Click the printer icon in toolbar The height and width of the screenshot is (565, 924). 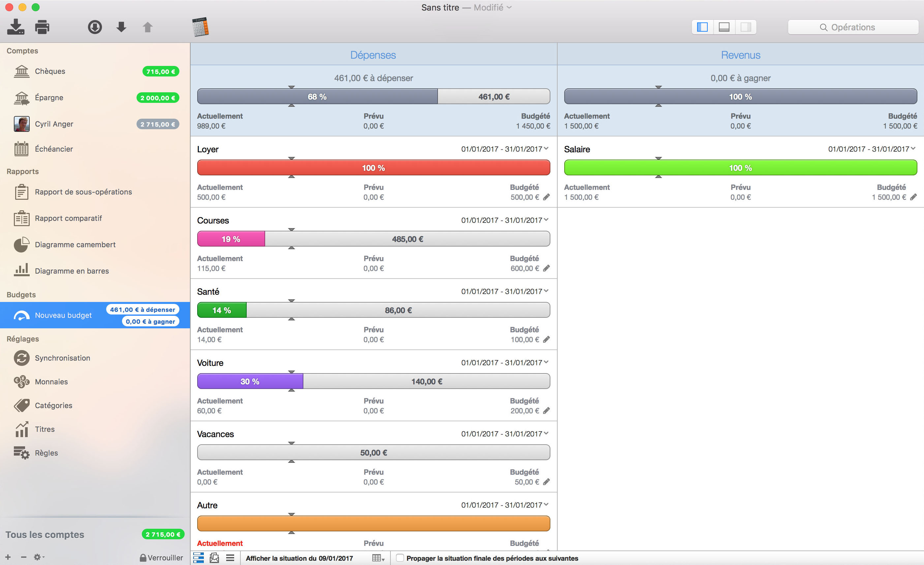coord(42,27)
